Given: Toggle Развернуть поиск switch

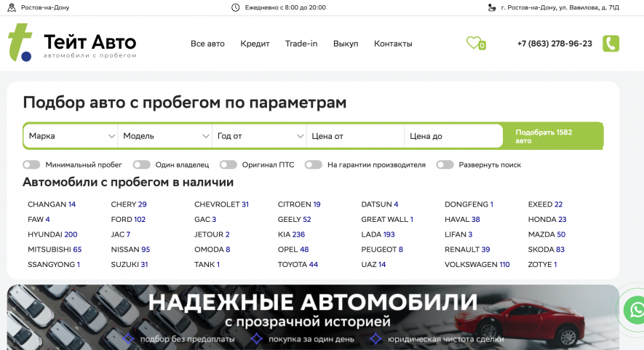Looking at the screenshot, I should tap(445, 164).
